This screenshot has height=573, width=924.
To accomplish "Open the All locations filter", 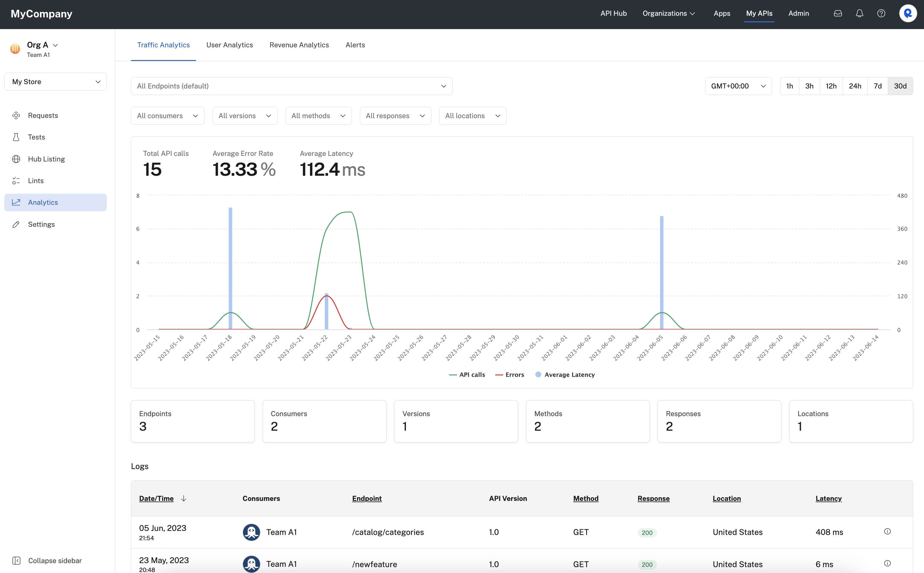I will click(473, 116).
